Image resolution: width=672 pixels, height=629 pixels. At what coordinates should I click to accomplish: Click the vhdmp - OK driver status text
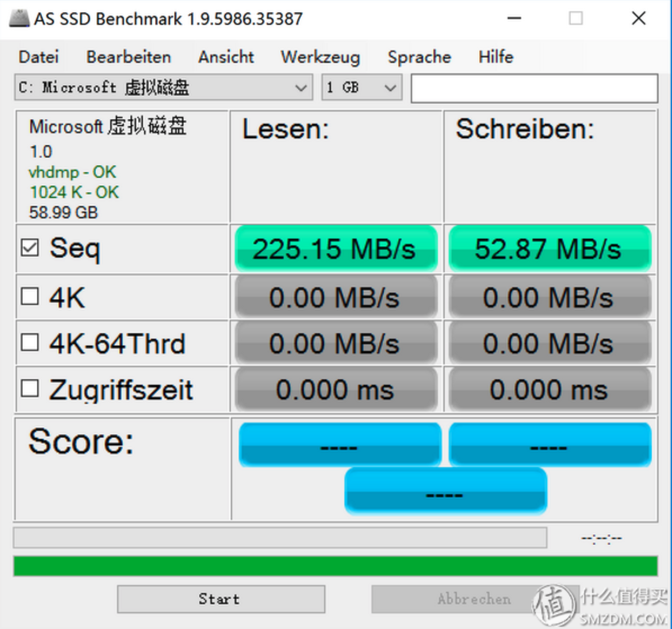[x=72, y=172]
